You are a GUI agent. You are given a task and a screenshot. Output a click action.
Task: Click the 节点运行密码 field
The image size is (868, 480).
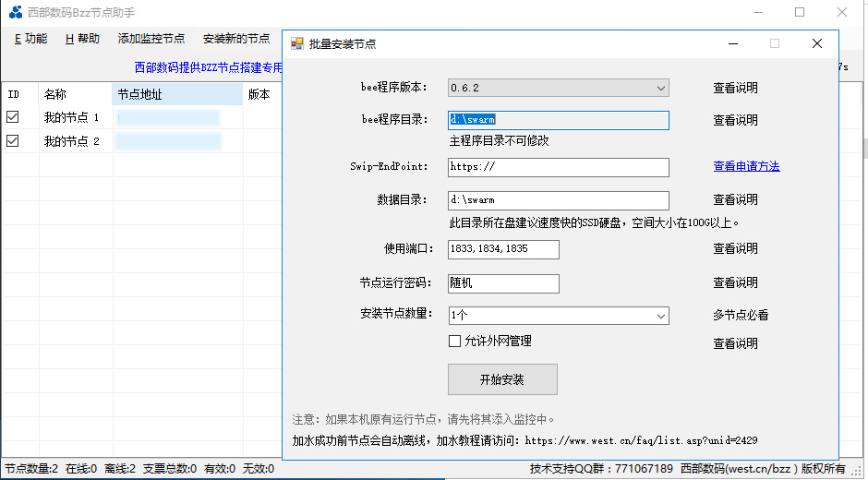coord(503,283)
